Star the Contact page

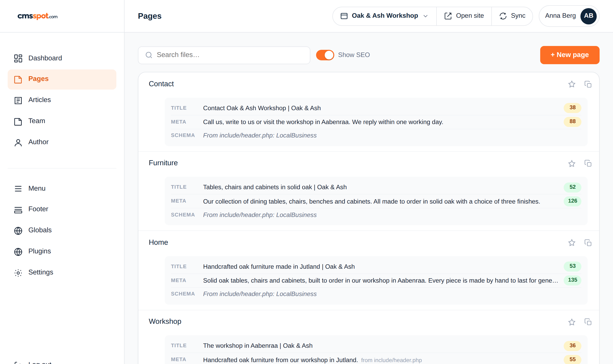click(572, 84)
